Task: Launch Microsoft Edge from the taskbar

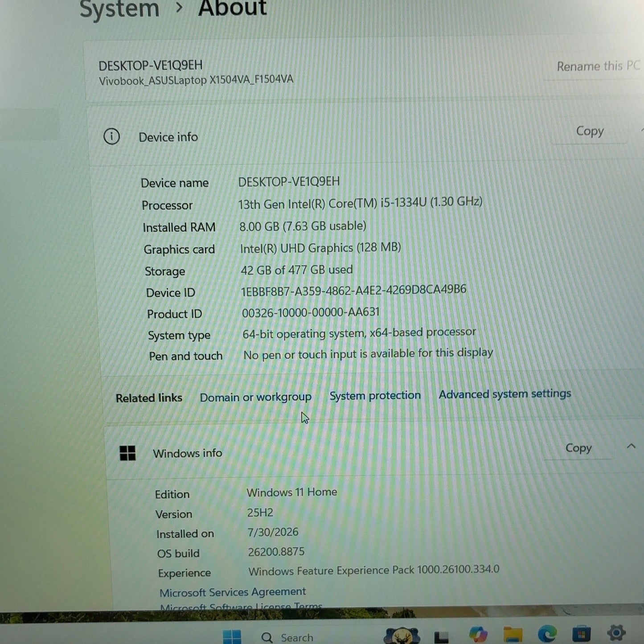Action: tap(547, 633)
